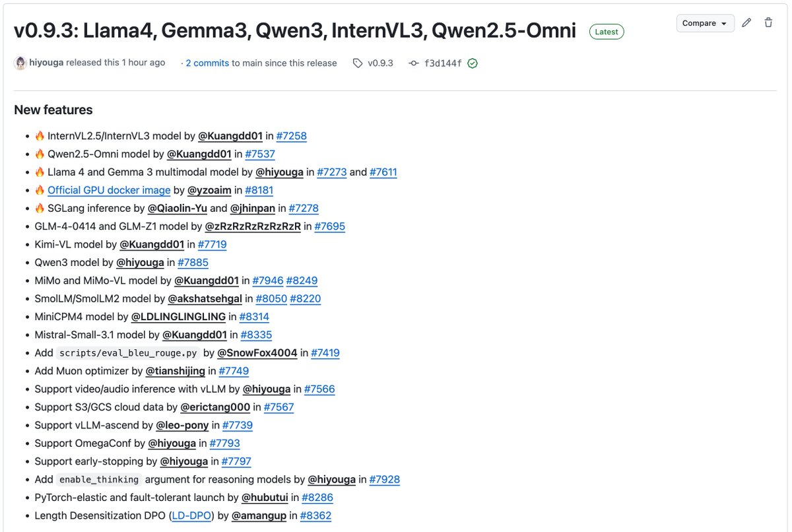Viewport: 792px width, 532px height.
Task: Open pull request #7567
Action: coord(279,407)
